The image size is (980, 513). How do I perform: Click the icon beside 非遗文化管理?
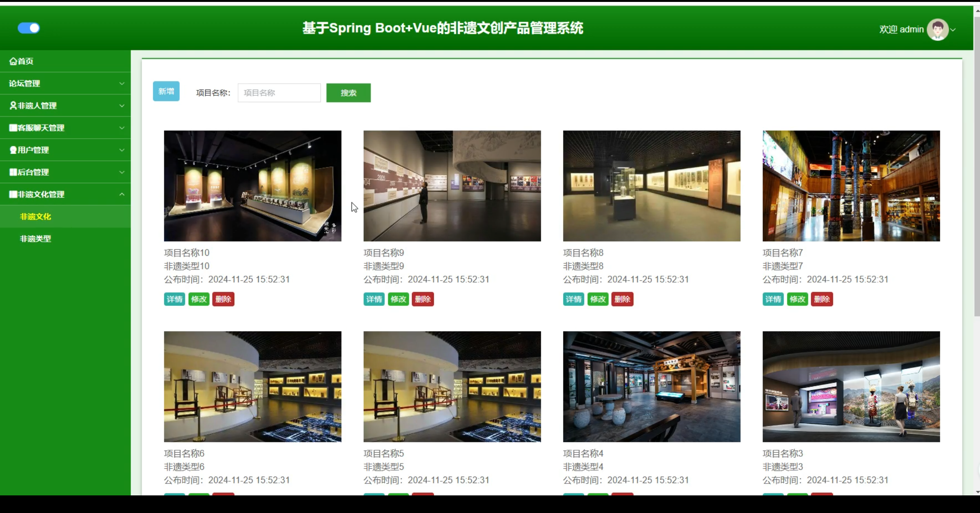click(13, 194)
